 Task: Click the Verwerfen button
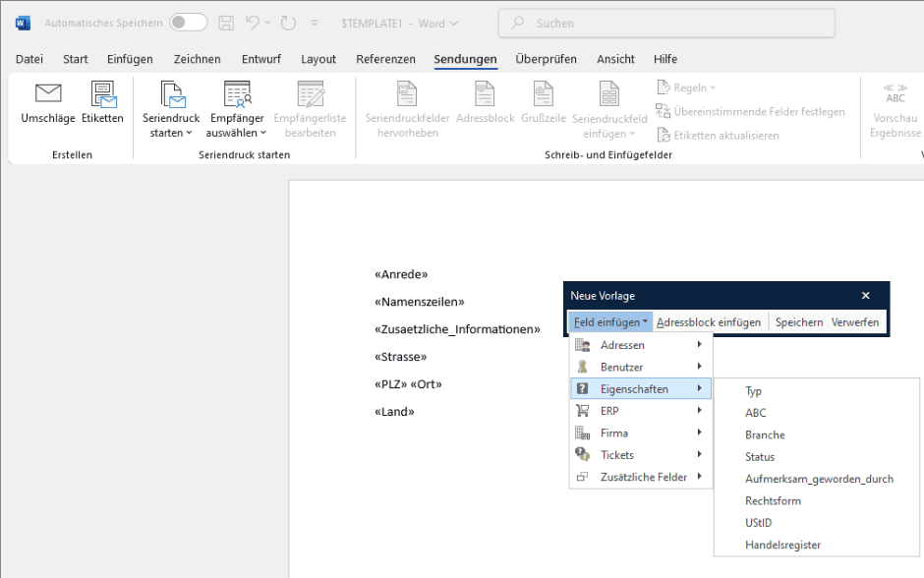[855, 322]
